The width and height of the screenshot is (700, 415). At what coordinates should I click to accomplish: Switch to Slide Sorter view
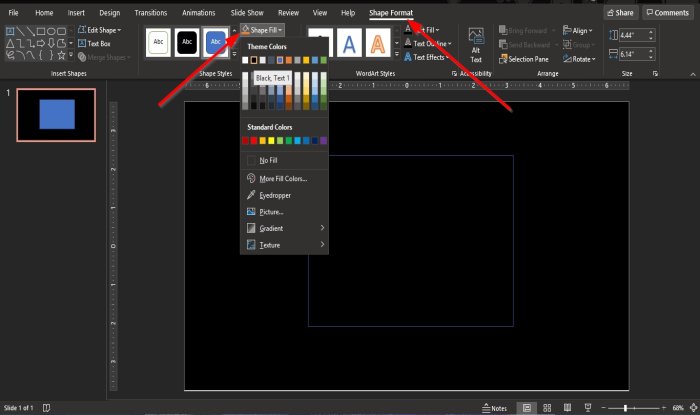pyautogui.click(x=547, y=408)
